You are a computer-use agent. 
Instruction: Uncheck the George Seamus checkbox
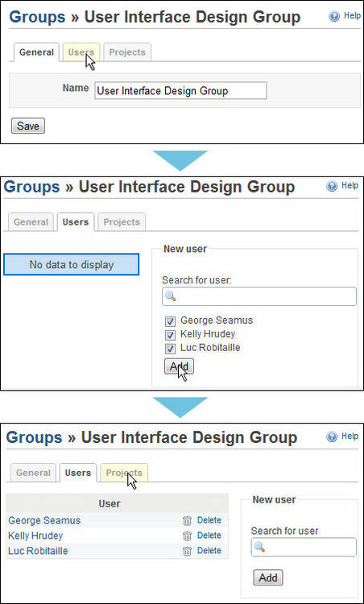(170, 321)
